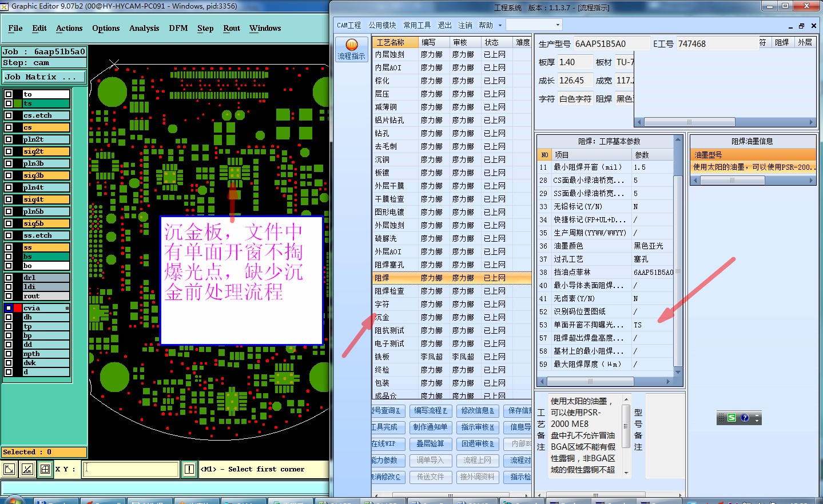Open the File menu in Graphic Editor
Image resolution: width=823 pixels, height=504 pixels.
pos(15,28)
